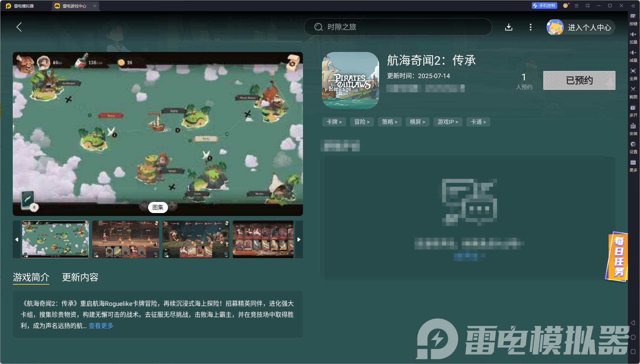Click the 更多 icon in the sidebar
Screen dimensions: 640x364
pyautogui.click(x=633, y=166)
